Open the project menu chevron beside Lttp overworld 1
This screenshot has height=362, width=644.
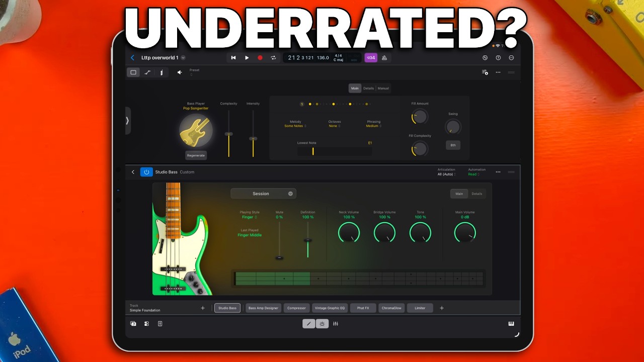point(183,58)
